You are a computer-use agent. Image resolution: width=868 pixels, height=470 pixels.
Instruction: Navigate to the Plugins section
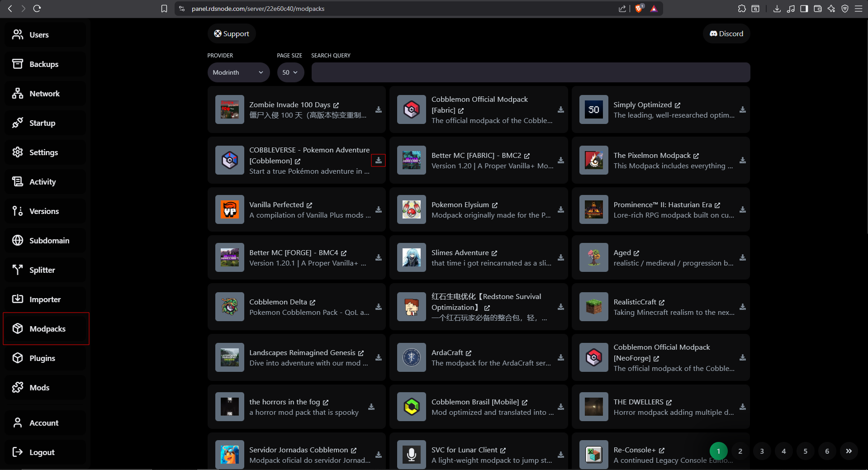click(x=42, y=358)
